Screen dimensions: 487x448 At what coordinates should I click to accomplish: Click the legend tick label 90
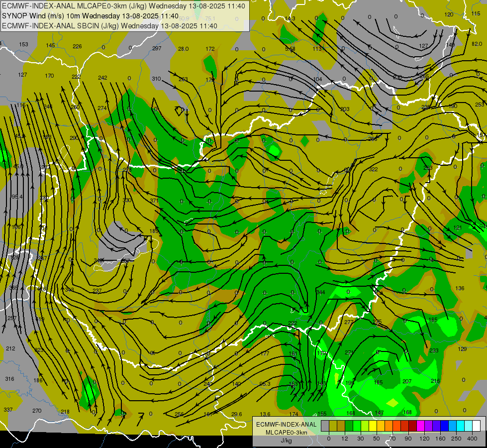click(408, 439)
